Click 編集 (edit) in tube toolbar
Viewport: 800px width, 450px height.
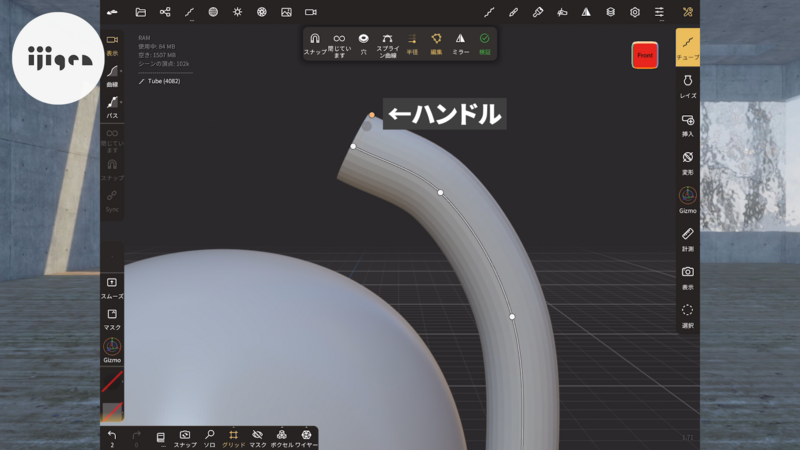(436, 44)
